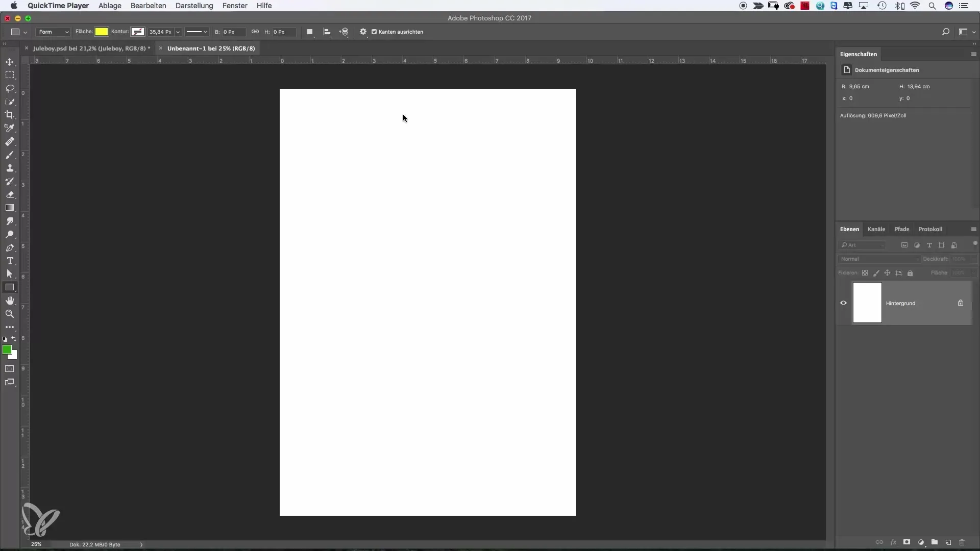Select the Gradient tool

(x=10, y=208)
